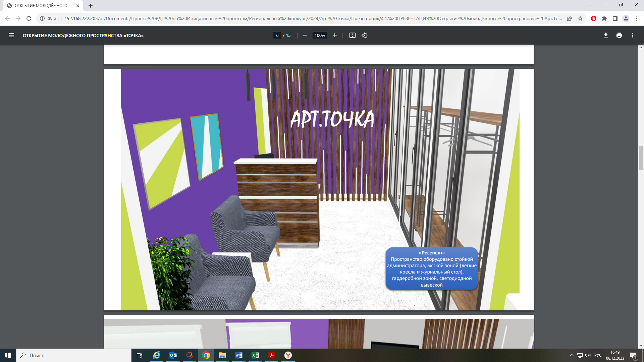Open Chrome tab search chevron
Viewport: 644px width, 362px height.
click(590, 5)
